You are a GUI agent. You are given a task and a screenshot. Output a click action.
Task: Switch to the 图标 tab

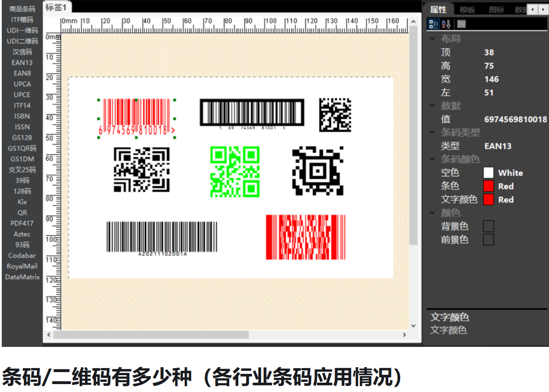pos(496,10)
